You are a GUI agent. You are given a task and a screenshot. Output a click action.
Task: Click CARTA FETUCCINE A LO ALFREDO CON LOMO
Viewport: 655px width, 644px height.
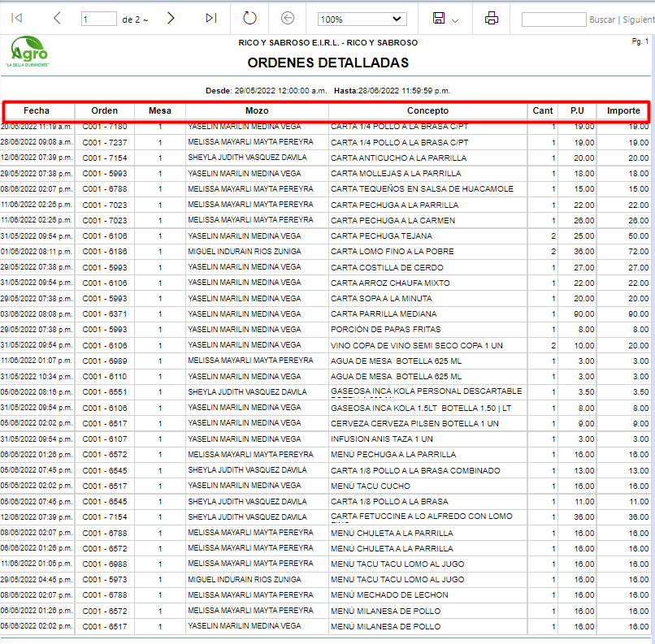point(421,516)
